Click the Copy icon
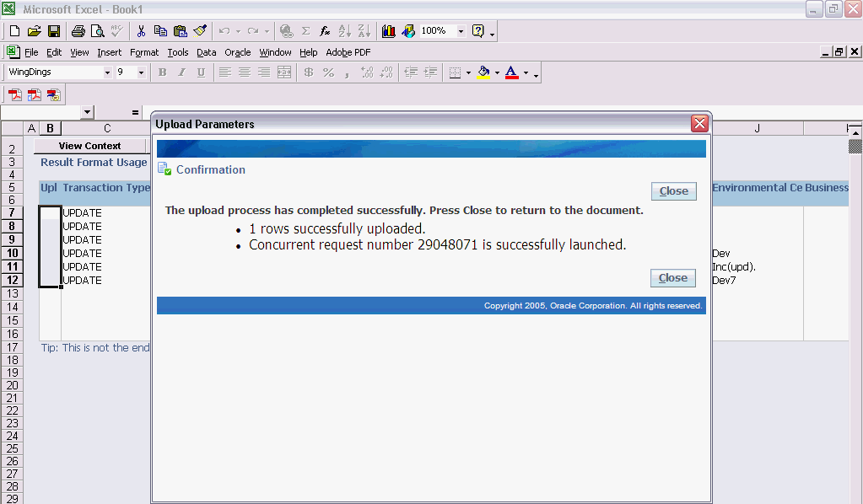The width and height of the screenshot is (863, 504). click(160, 31)
